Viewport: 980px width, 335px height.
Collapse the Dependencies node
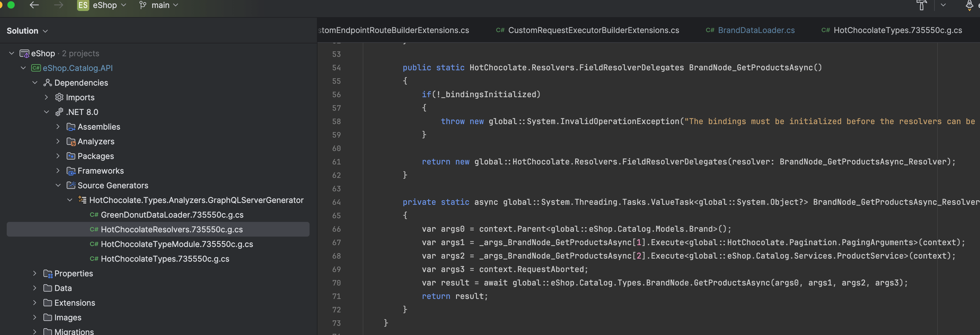(x=35, y=83)
